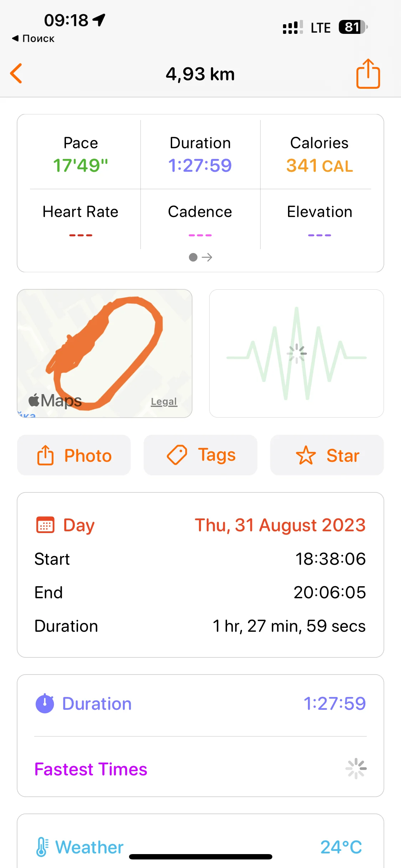Screen dimensions: 401x868
Task: Return to Поиск previous app
Action: (x=33, y=38)
